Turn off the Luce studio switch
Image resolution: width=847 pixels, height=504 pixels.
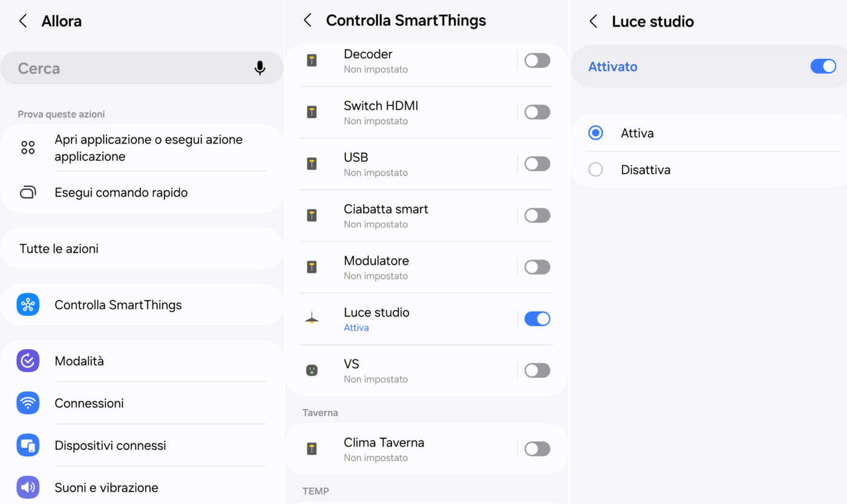[537, 319]
